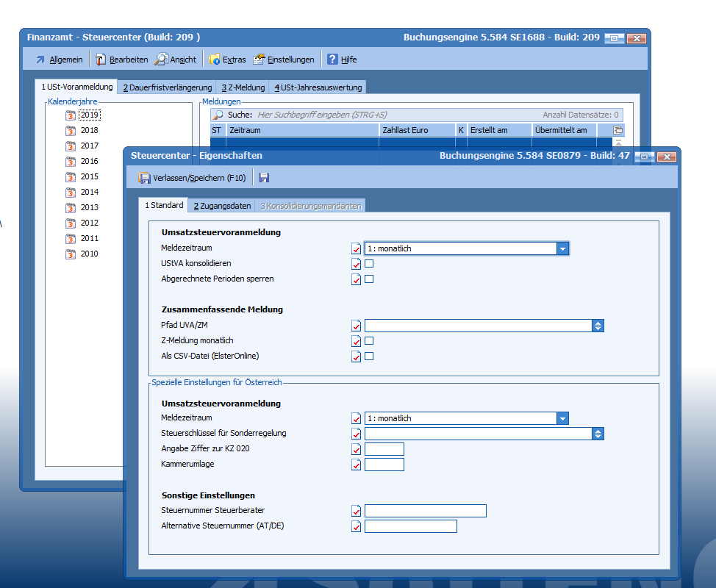
Task: Open Austrian Meldezeitraum dropdown arrow
Action: pyautogui.click(x=562, y=419)
